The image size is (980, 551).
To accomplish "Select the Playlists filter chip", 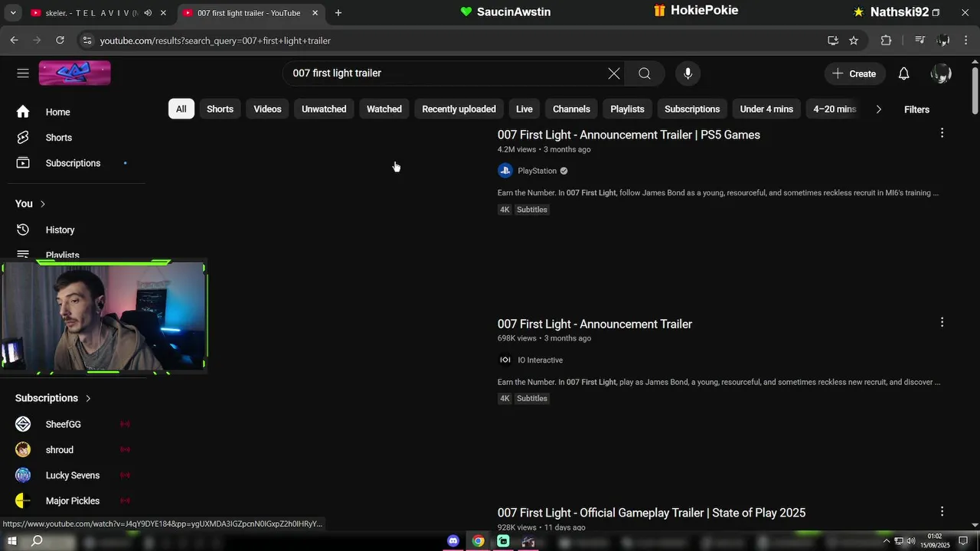I will click(x=627, y=109).
